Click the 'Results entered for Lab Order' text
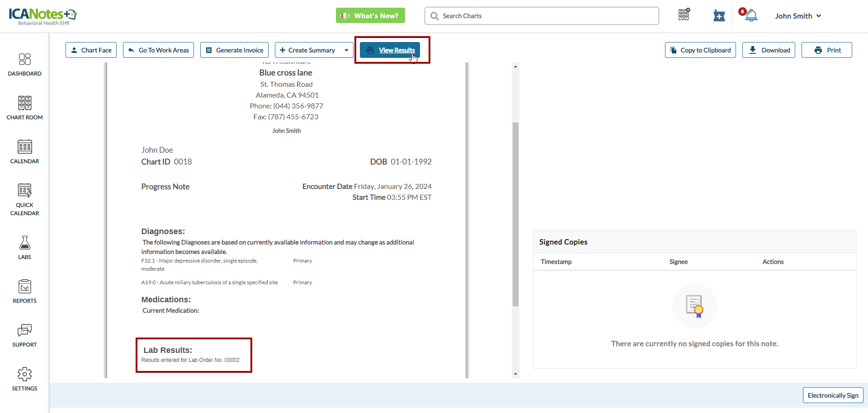This screenshot has width=868, height=413. pos(191,360)
